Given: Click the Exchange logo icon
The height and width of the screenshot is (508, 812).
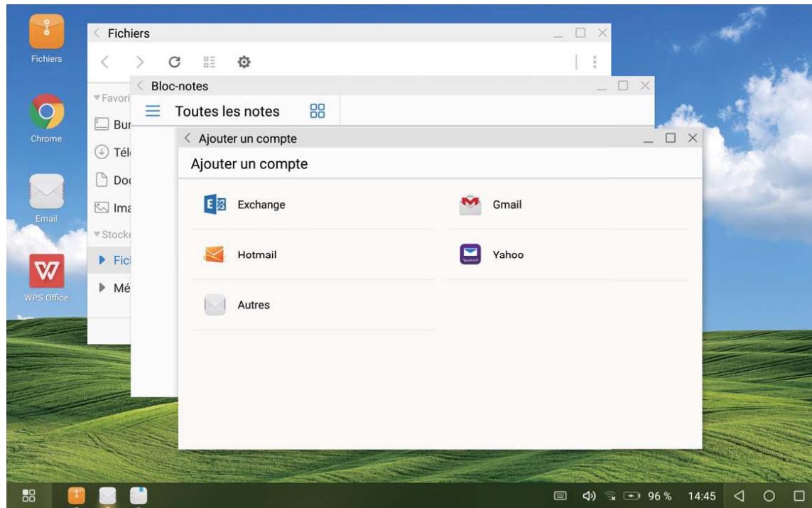Looking at the screenshot, I should point(215,205).
